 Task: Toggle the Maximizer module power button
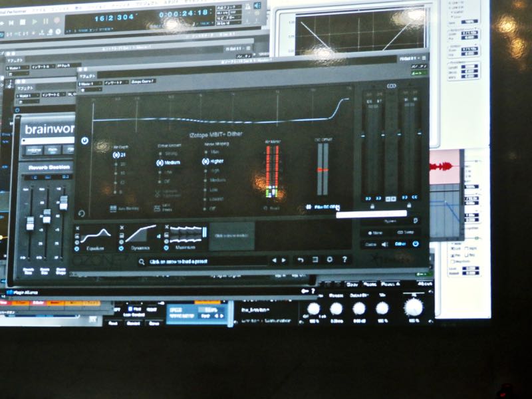(x=166, y=248)
